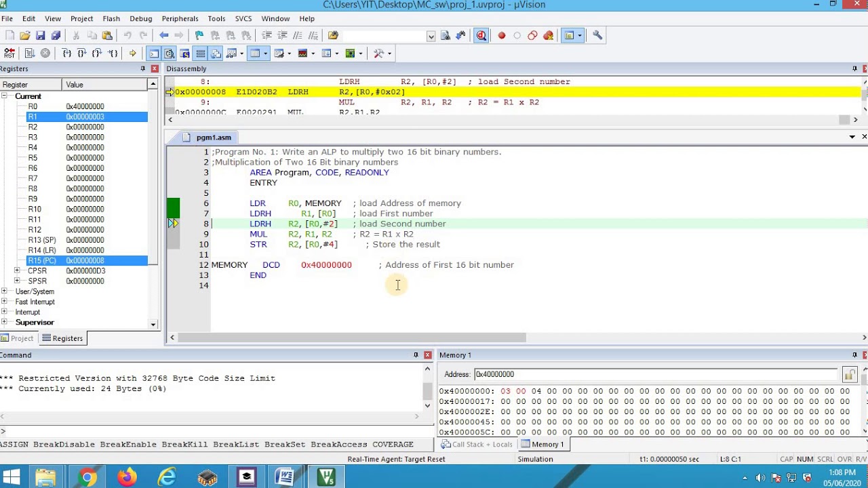
Task: Click the Step Out icon
Action: [97, 53]
